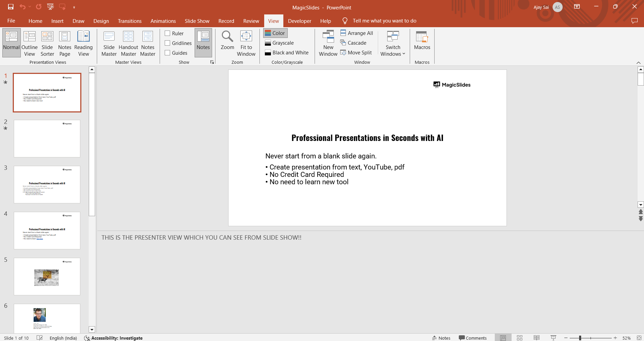Viewport: 644px width, 341px height.
Task: Open the Design tab
Action: (101, 21)
